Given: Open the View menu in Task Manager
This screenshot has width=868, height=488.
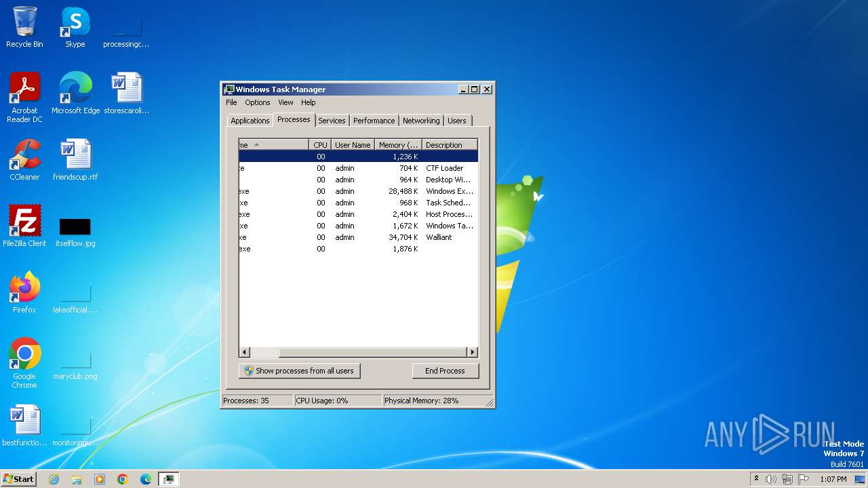Looking at the screenshot, I should 285,102.
